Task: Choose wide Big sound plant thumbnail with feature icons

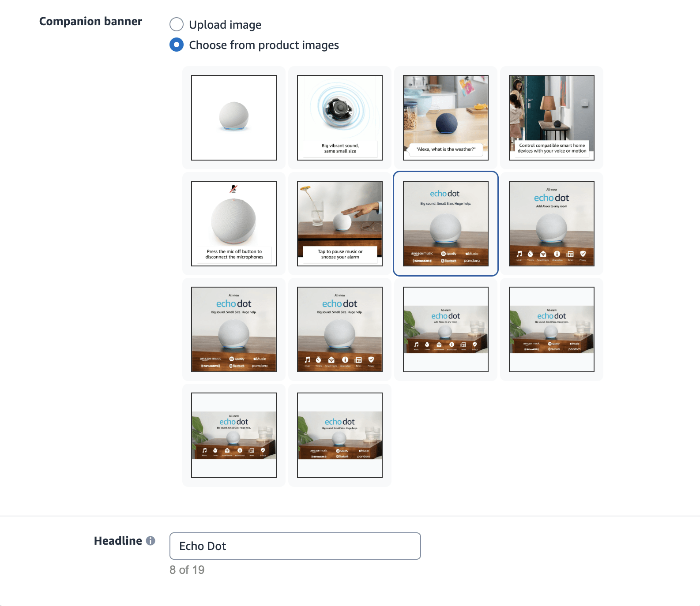Action: pos(234,435)
